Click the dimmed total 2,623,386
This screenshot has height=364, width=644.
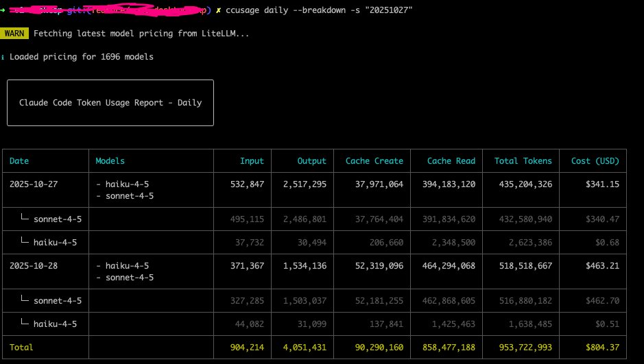click(530, 243)
